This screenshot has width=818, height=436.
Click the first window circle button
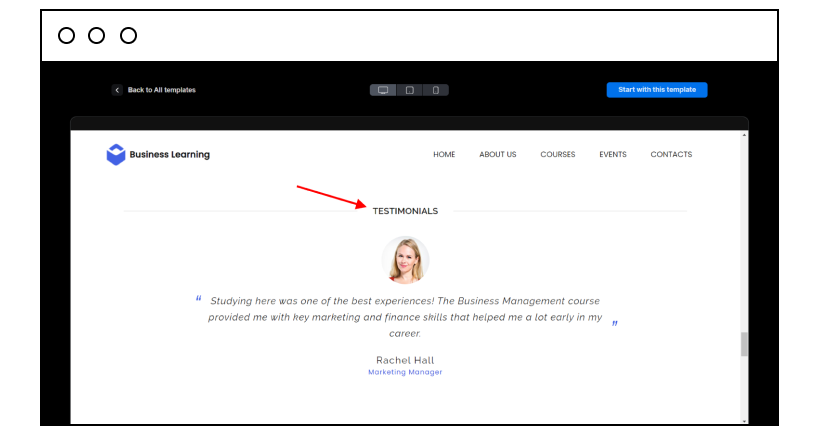pos(66,35)
